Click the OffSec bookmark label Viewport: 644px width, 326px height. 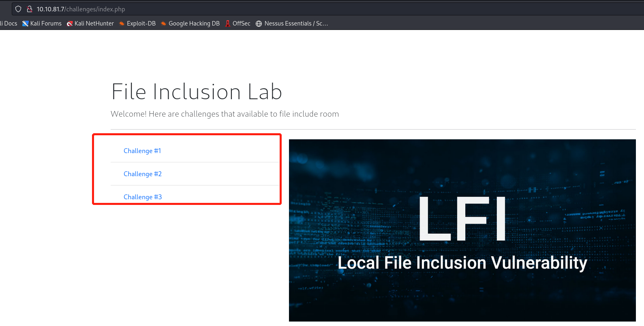pos(241,23)
